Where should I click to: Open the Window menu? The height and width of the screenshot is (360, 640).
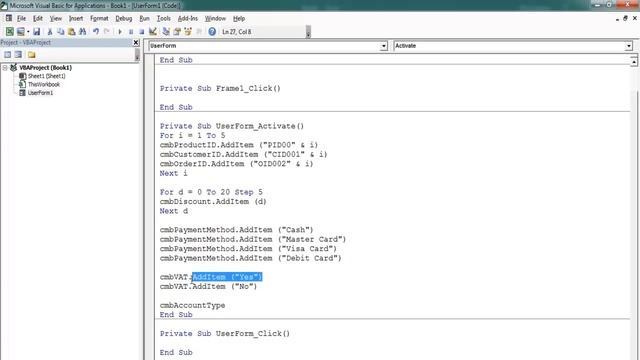tap(215, 18)
